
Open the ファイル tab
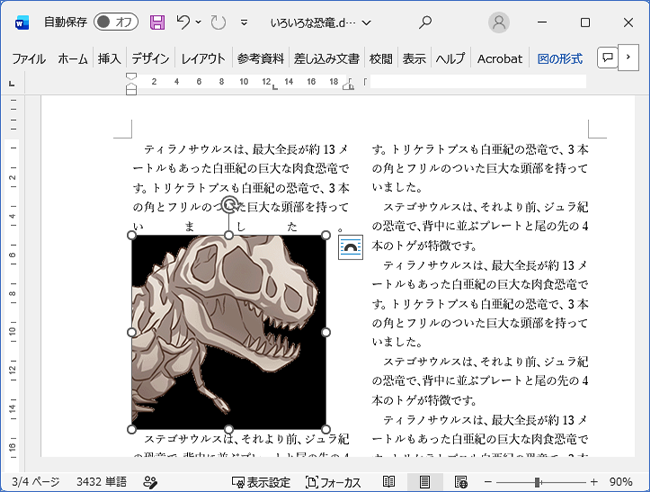tap(28, 59)
